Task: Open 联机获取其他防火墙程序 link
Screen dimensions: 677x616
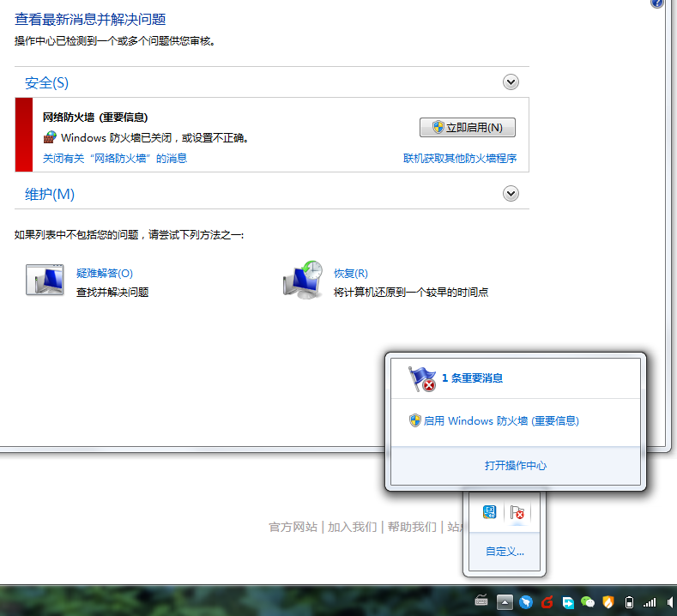Action: tap(460, 159)
